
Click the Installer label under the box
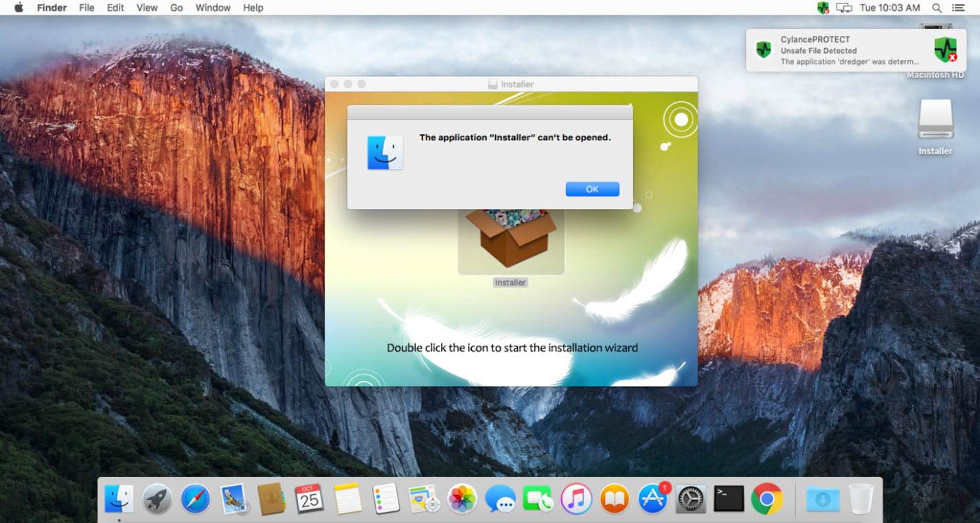click(510, 282)
